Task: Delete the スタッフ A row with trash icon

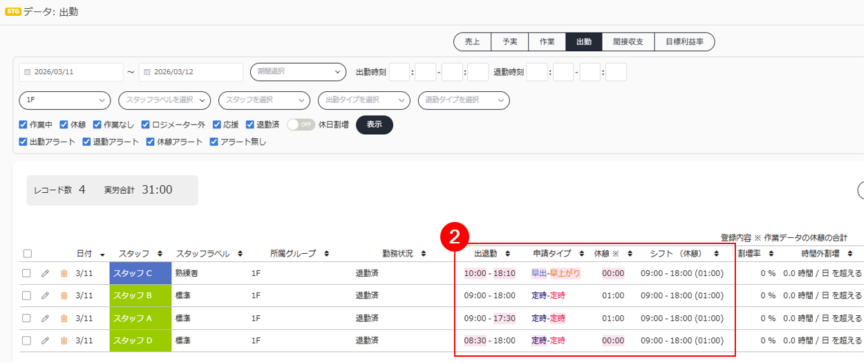Action: (x=64, y=318)
